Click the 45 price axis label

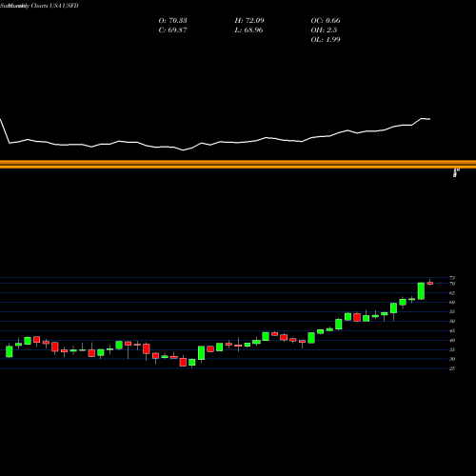pos(452,330)
